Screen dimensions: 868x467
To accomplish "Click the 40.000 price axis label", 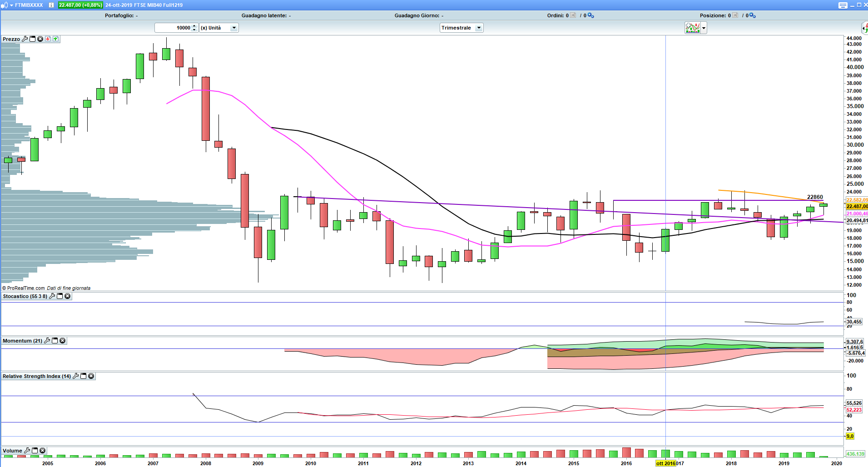I will pos(855,67).
